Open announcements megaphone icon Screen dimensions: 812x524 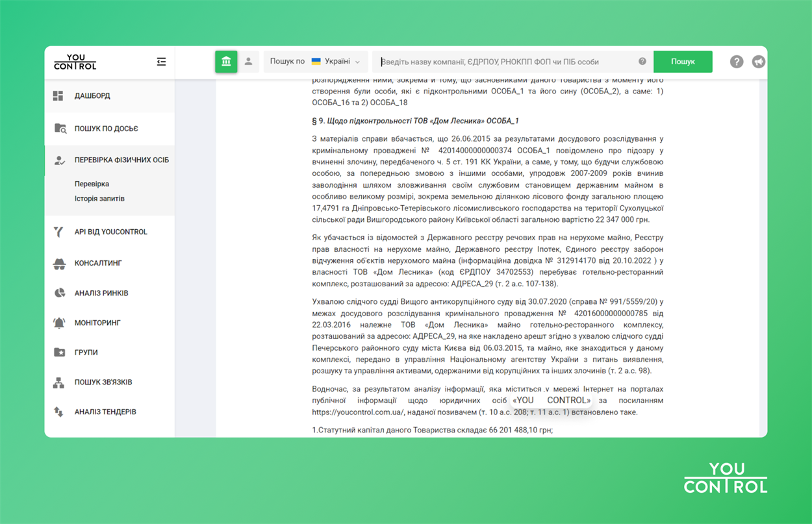pyautogui.click(x=758, y=62)
